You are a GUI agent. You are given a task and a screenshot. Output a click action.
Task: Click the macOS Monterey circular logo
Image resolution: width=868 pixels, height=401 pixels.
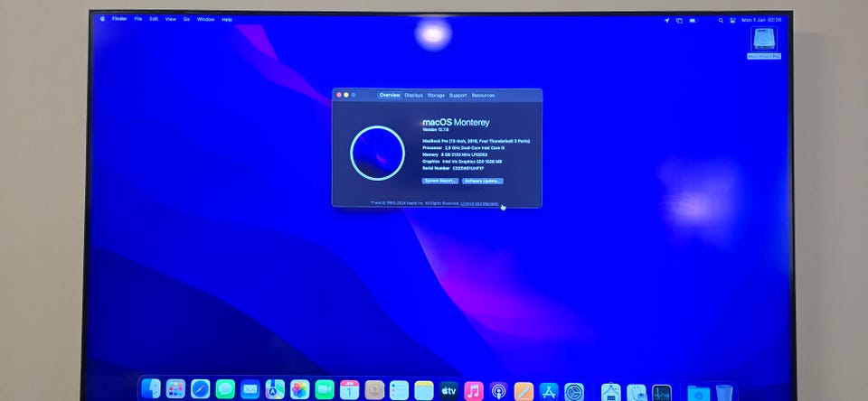[378, 153]
